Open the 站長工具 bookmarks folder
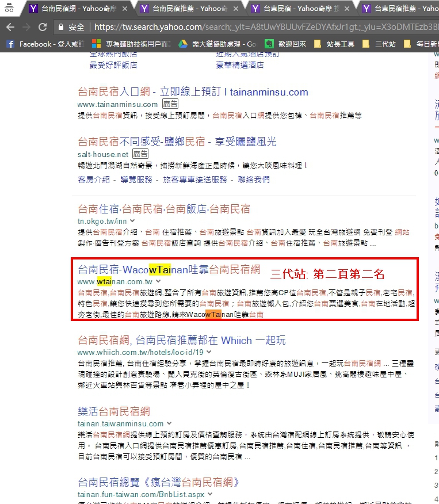 click(x=334, y=44)
